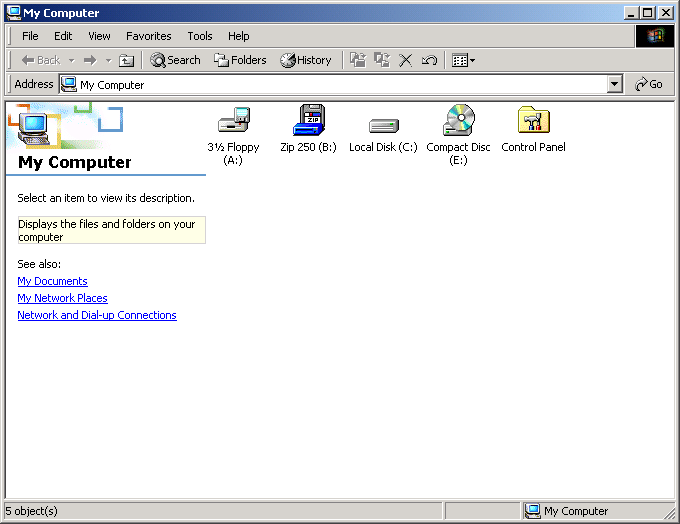The width and height of the screenshot is (680, 524).
Task: Click the Views toolbar button
Action: (x=463, y=60)
